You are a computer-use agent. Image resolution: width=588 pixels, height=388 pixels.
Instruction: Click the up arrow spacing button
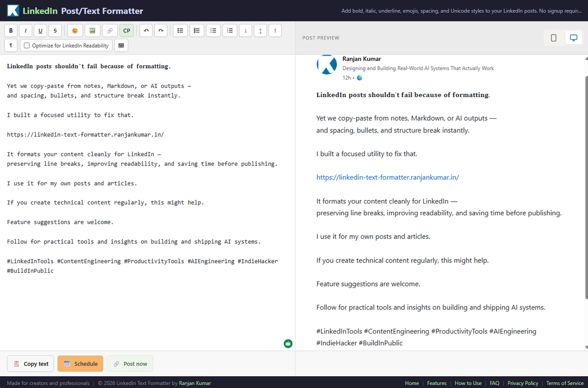(x=275, y=30)
